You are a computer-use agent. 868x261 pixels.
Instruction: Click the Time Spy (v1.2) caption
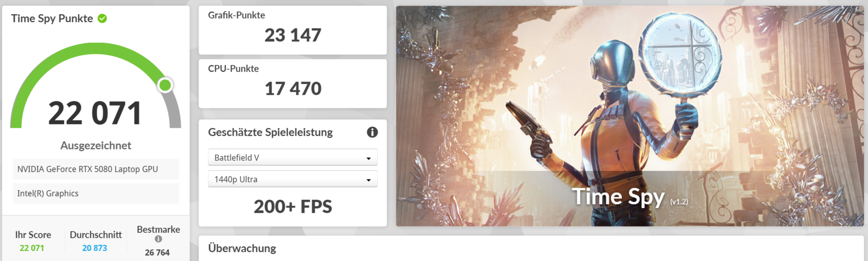coord(630,197)
